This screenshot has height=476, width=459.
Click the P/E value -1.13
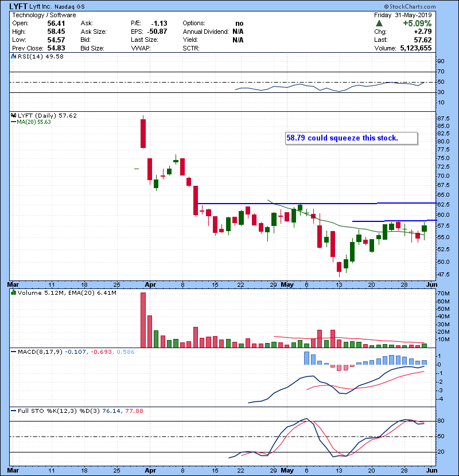tap(159, 24)
